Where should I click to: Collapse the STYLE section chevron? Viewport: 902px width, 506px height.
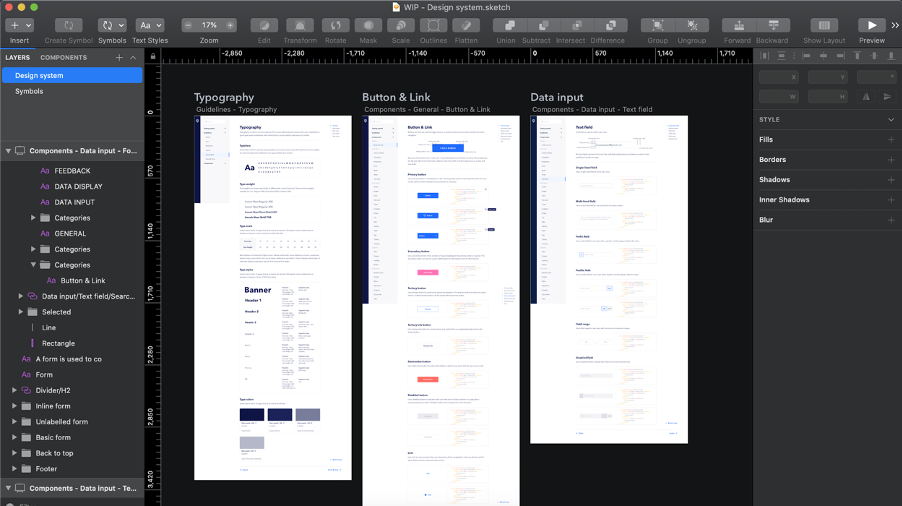(890, 120)
